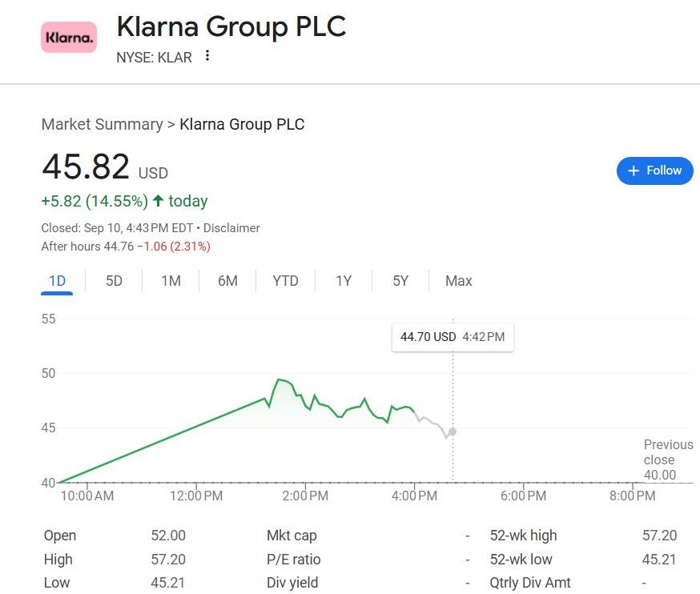This screenshot has height=594, width=700.
Task: Click the Market Summary breadcrumb link
Action: pos(102,124)
